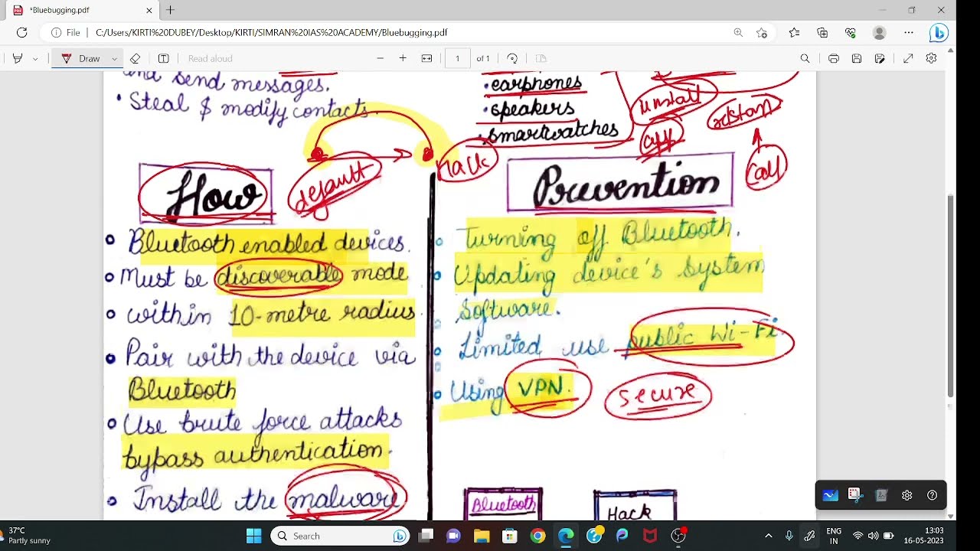The width and height of the screenshot is (980, 551).
Task: Select the Highlight tool in PDF toolbar
Action: pos(18,58)
